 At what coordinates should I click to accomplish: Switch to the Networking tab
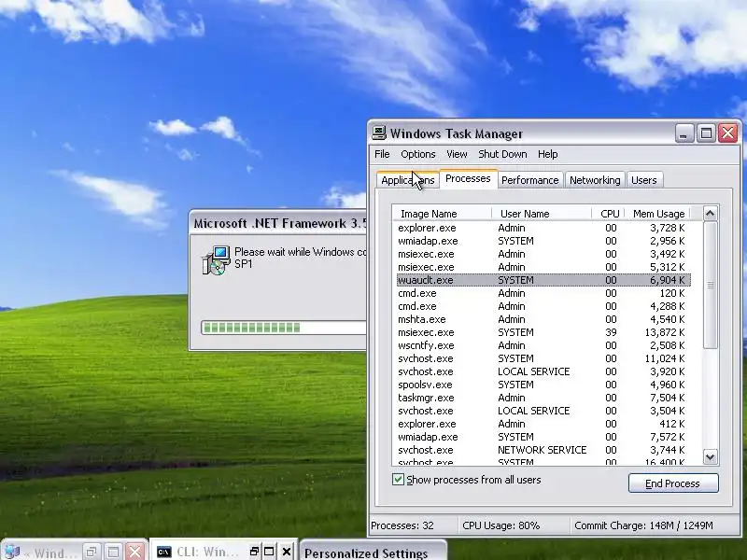tap(595, 180)
